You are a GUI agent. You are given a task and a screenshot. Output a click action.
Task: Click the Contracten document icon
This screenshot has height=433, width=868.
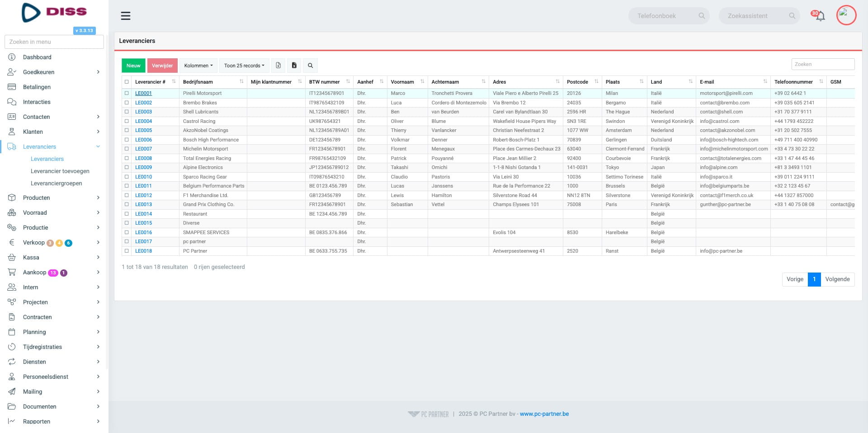point(12,317)
